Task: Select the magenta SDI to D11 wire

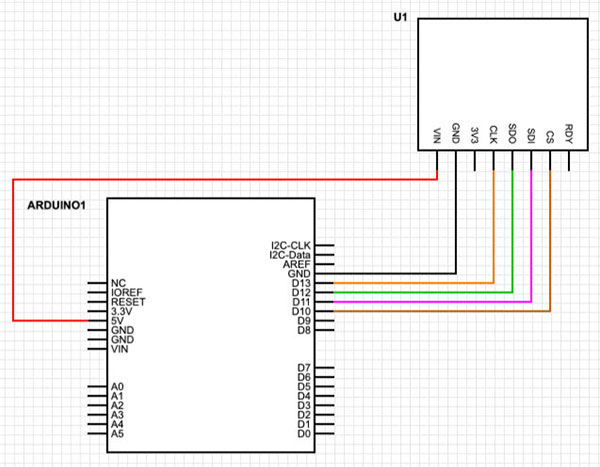Action: coord(531,250)
